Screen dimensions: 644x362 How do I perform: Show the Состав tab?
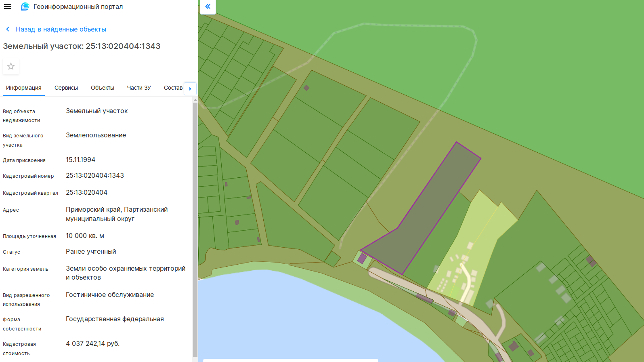[x=173, y=88]
